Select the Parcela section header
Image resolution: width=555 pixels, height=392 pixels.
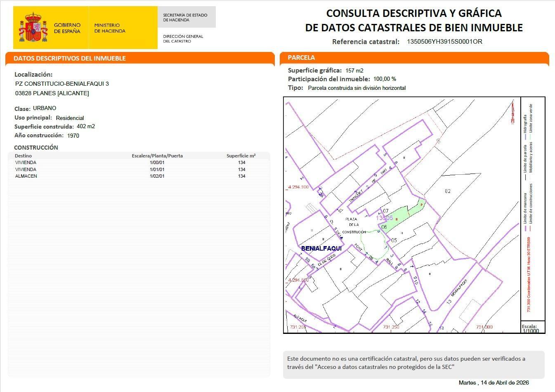pos(301,58)
